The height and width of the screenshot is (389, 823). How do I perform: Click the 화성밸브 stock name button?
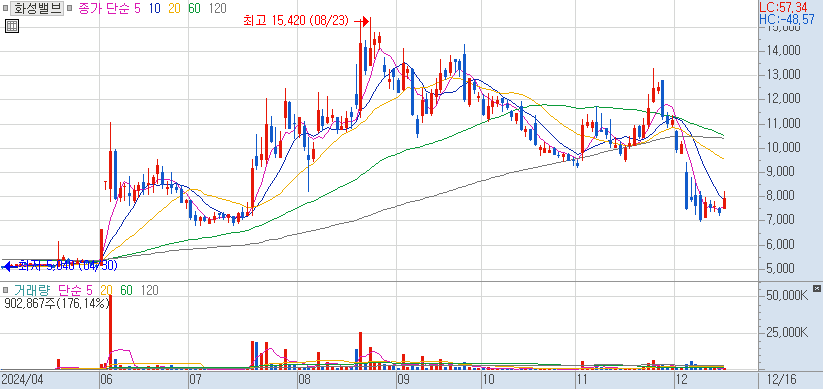[37, 8]
